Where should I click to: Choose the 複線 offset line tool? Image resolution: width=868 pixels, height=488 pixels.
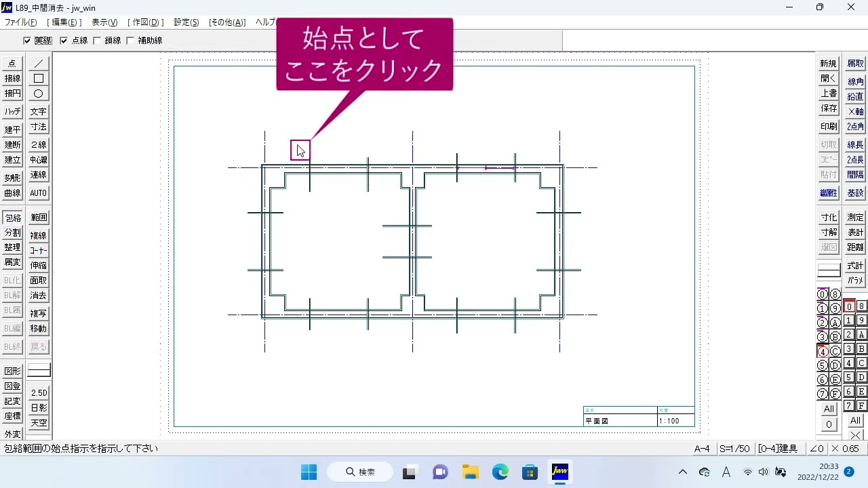[39, 236]
